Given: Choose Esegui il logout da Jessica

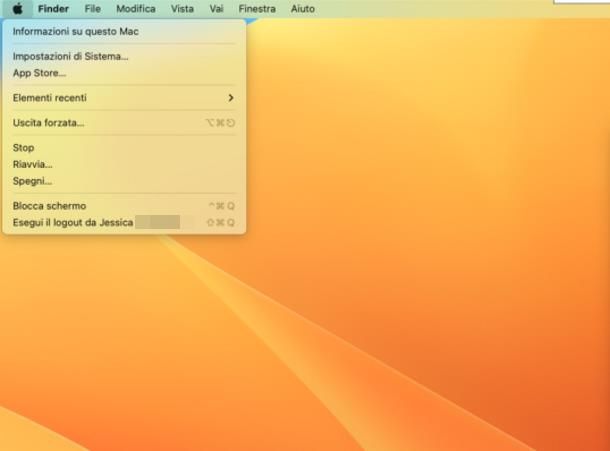Looking at the screenshot, I should [x=124, y=223].
